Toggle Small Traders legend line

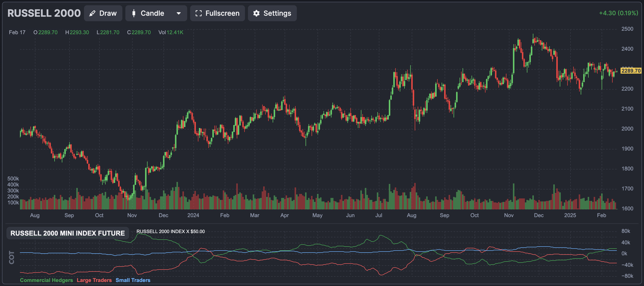click(x=133, y=280)
